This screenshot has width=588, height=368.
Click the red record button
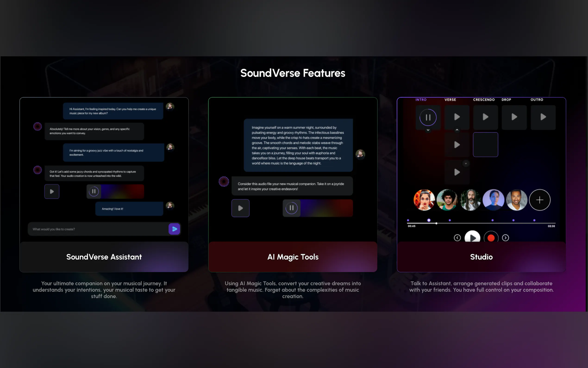491,238
